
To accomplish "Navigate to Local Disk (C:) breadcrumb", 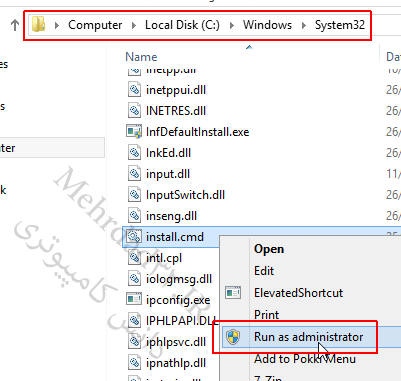I will click(182, 25).
